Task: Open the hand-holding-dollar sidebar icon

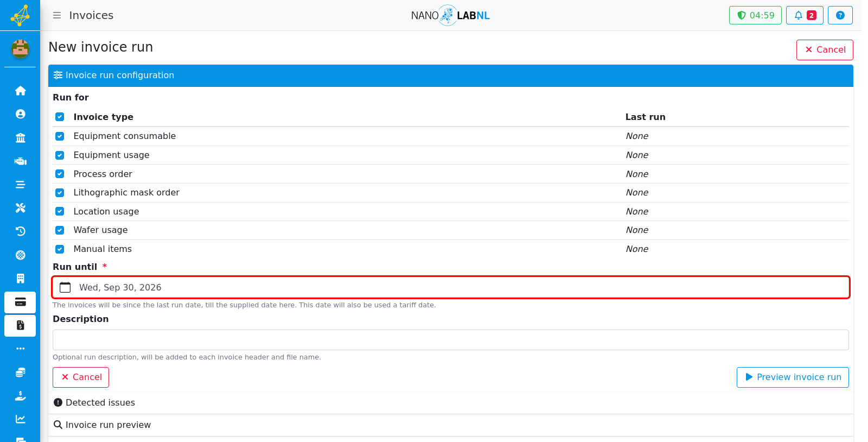Action: tap(21, 396)
